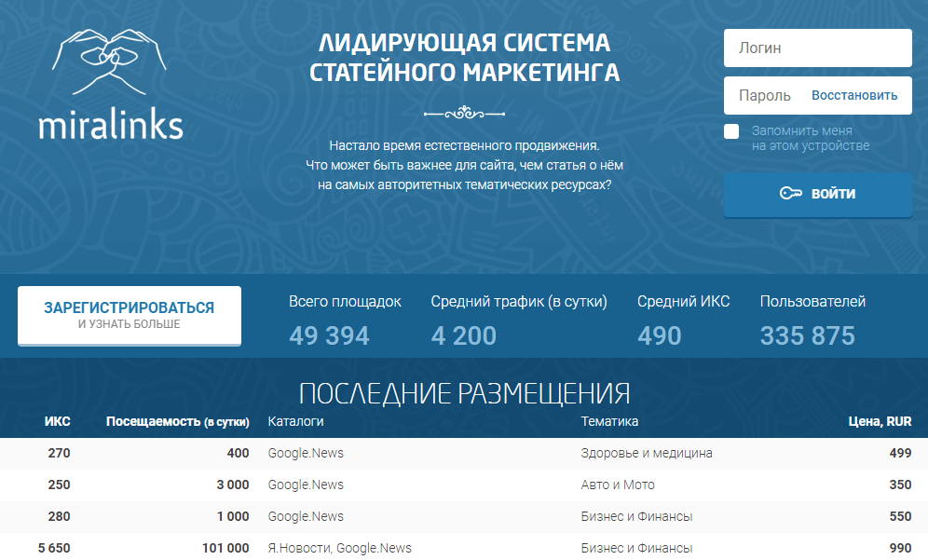Image resolution: width=928 pixels, height=560 pixels.
Task: Focus the Логин input field
Action: (817, 48)
